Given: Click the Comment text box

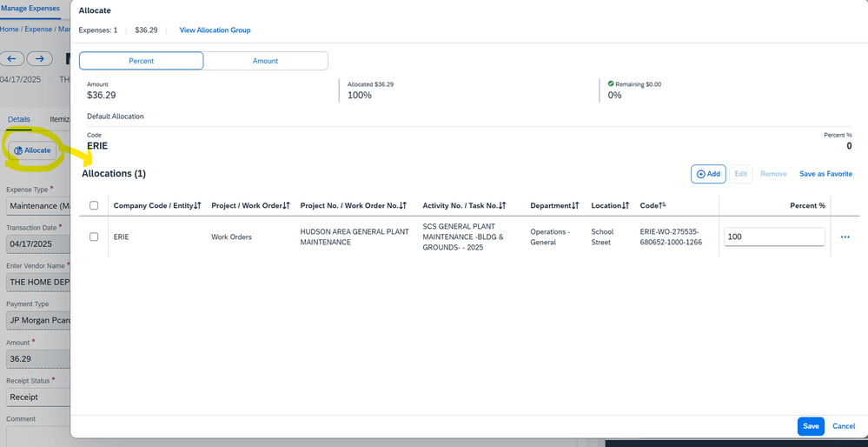Looking at the screenshot, I should click(37, 436).
